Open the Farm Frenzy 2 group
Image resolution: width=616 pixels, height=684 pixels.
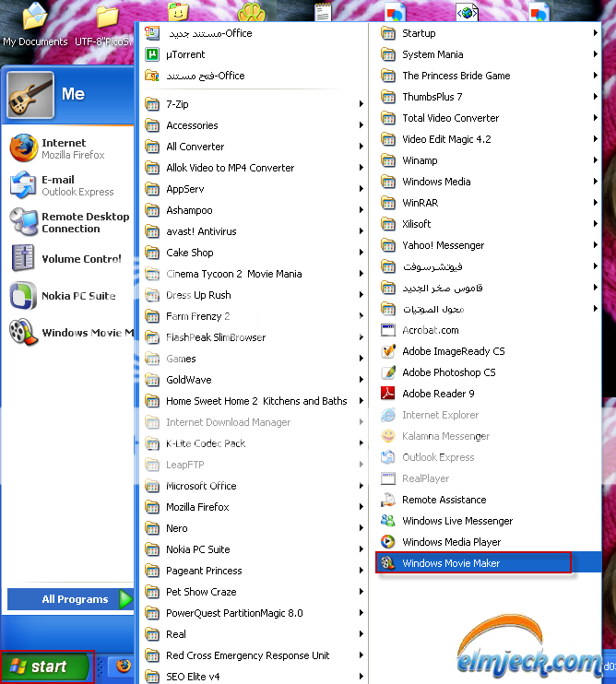[x=255, y=316]
